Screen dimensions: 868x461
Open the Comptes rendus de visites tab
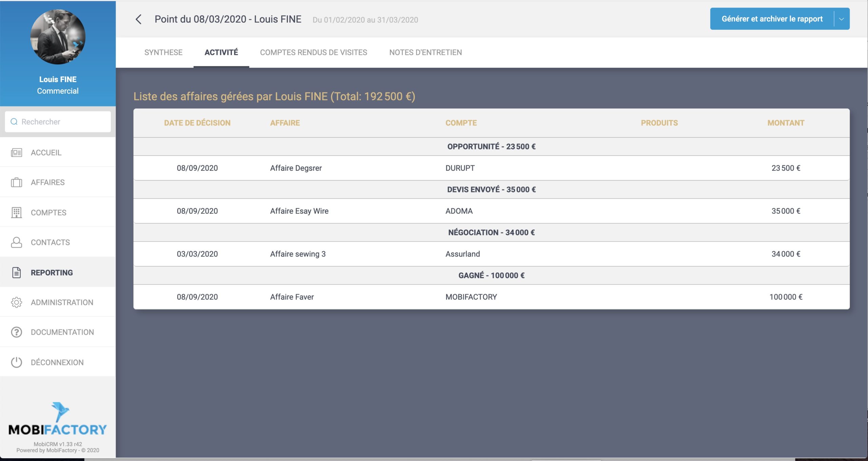tap(313, 53)
